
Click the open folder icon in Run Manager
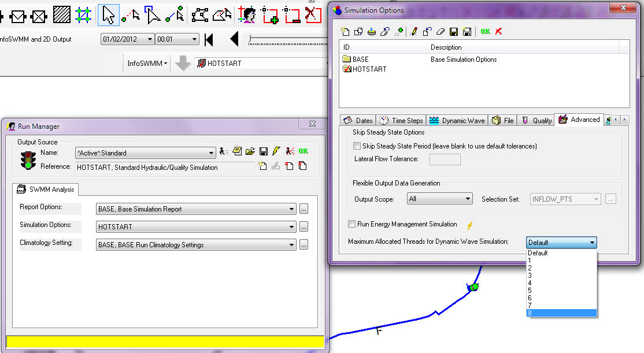click(250, 151)
